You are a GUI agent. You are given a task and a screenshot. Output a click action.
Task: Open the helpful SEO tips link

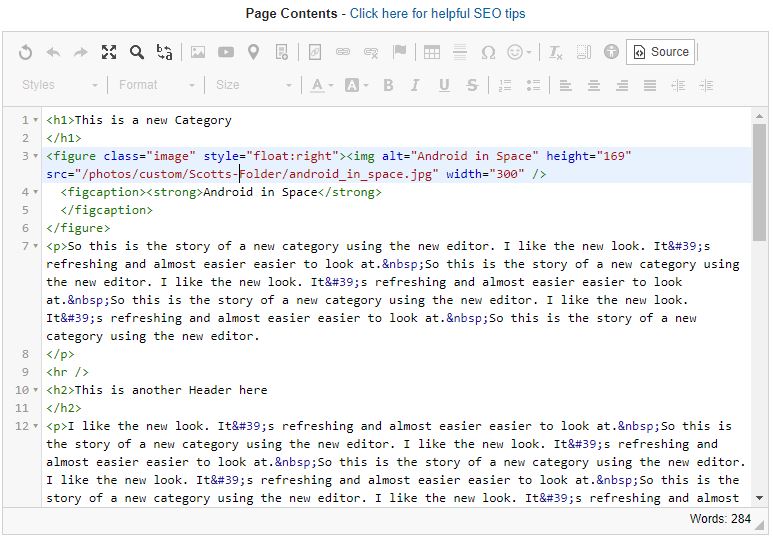[437, 13]
